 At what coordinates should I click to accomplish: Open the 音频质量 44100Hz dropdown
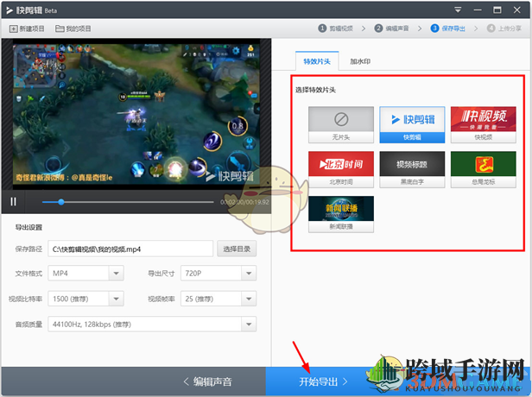(x=152, y=325)
